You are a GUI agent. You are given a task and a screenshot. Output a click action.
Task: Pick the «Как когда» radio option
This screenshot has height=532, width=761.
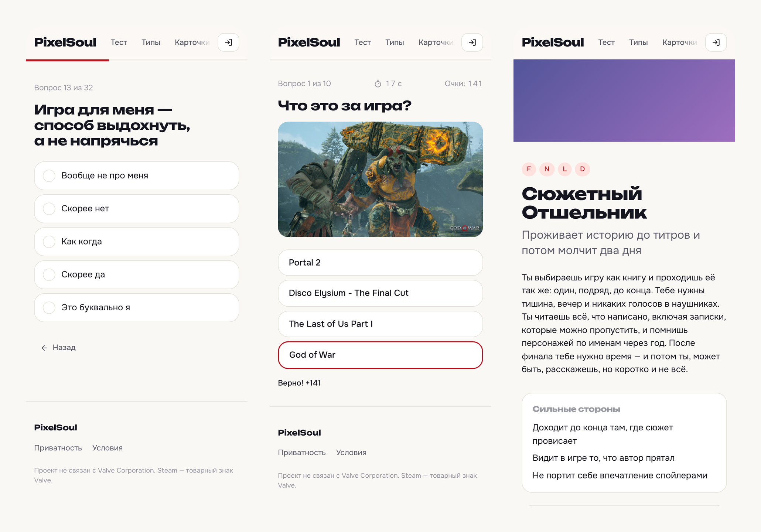(137, 242)
